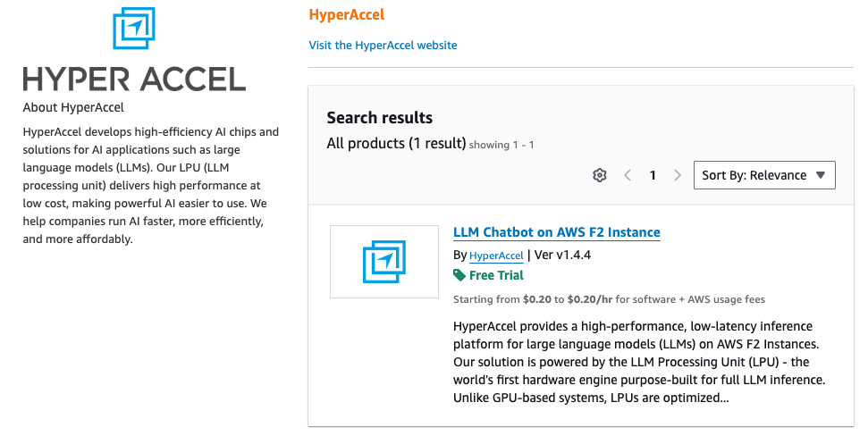
Task: Visit the HyperAccel website link
Action: [x=383, y=45]
